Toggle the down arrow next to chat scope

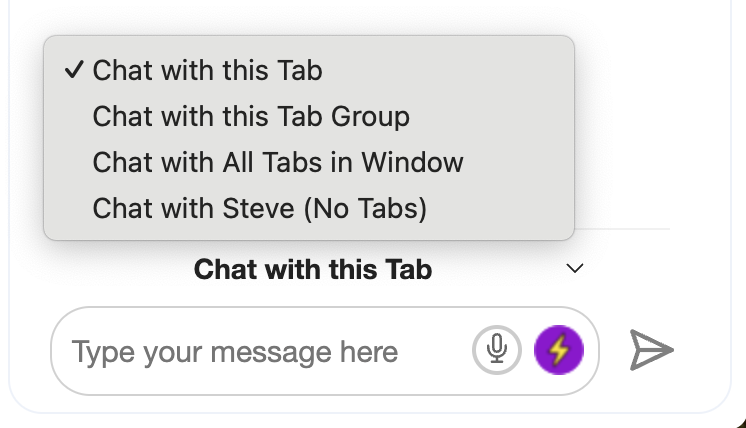(574, 268)
